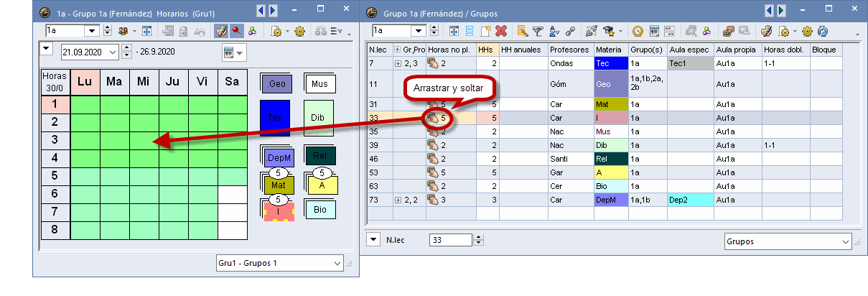Click the dark green Rel lesson tile

319,155
